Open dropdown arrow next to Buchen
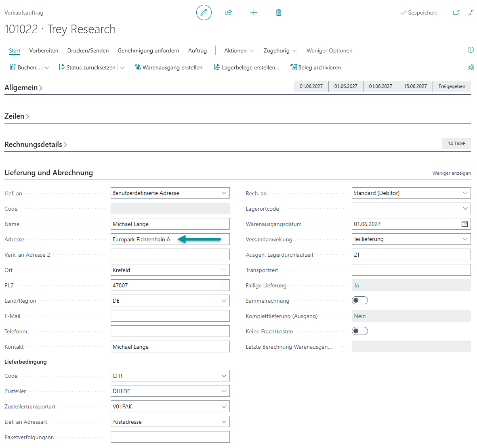 click(x=47, y=67)
